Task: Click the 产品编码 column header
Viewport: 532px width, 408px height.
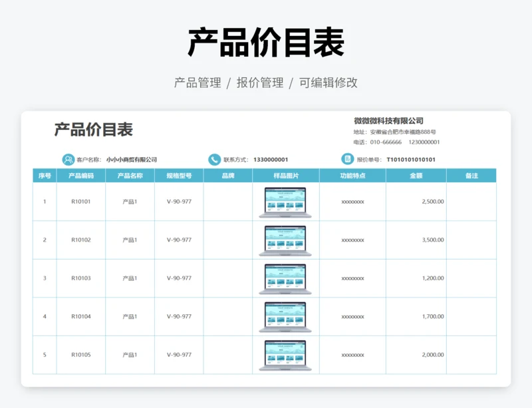Action: (81, 176)
